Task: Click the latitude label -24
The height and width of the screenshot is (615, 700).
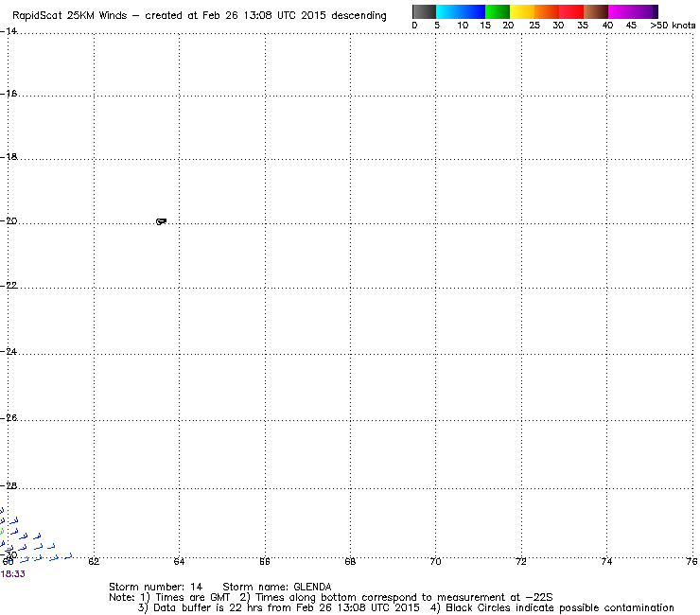Action: pyautogui.click(x=9, y=351)
